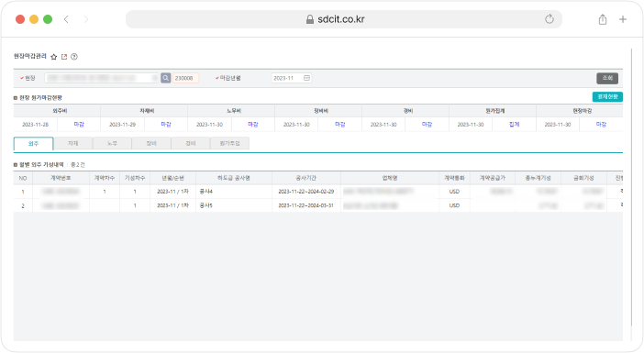Click the site code field 230008
The image size is (644, 353).
tap(185, 78)
